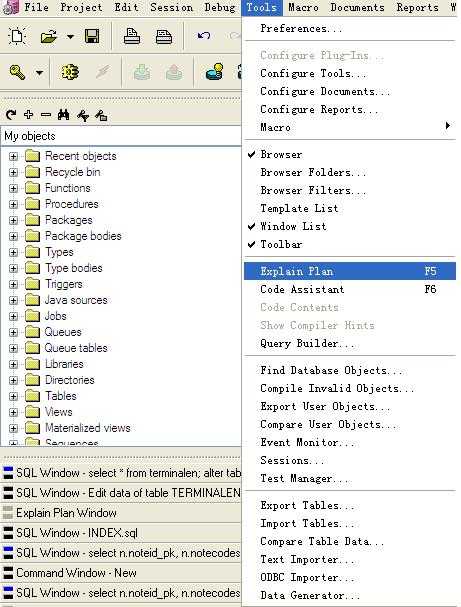The height and width of the screenshot is (607, 461).
Task: Switch to SQL Window - INDEX.sql
Action: (121, 533)
